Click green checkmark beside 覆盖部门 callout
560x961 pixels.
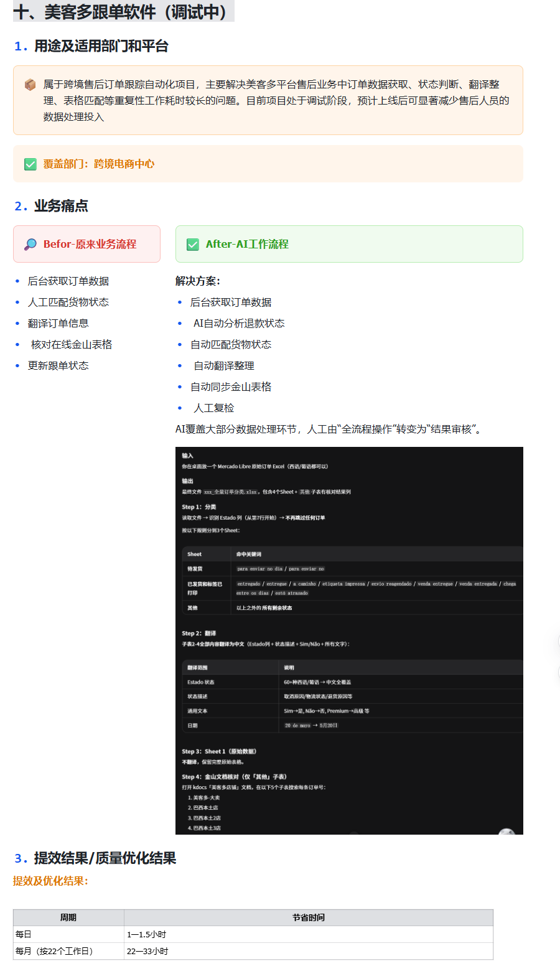[x=30, y=164]
